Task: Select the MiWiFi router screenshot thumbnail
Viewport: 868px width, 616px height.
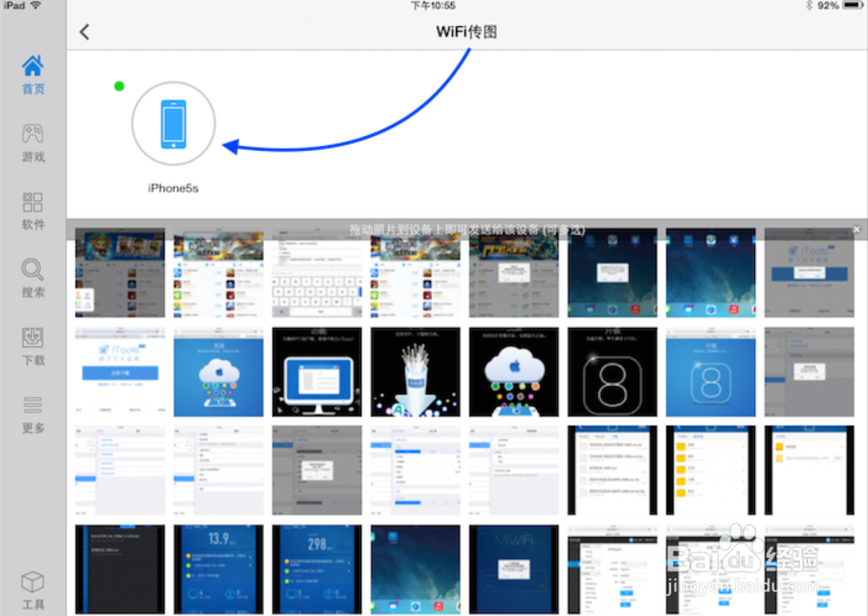Action: coord(514,568)
